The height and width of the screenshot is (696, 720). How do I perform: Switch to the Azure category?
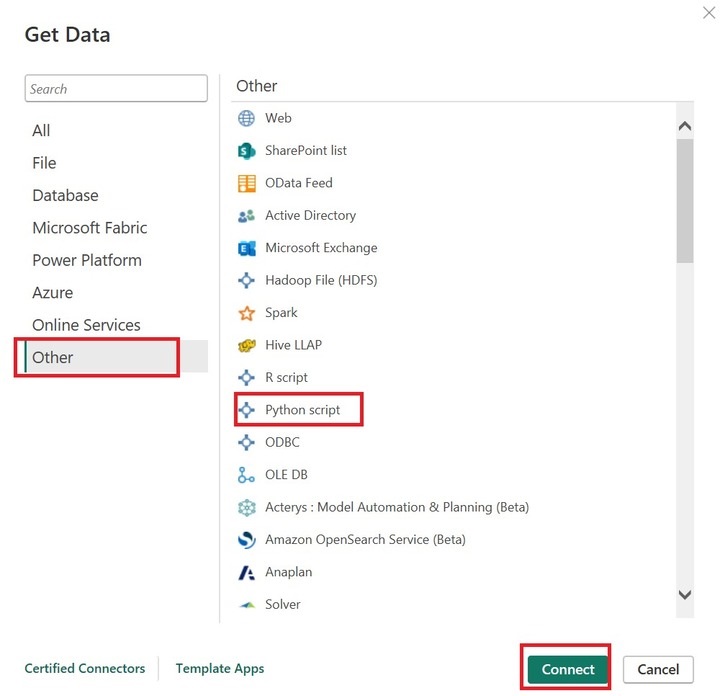(x=52, y=293)
